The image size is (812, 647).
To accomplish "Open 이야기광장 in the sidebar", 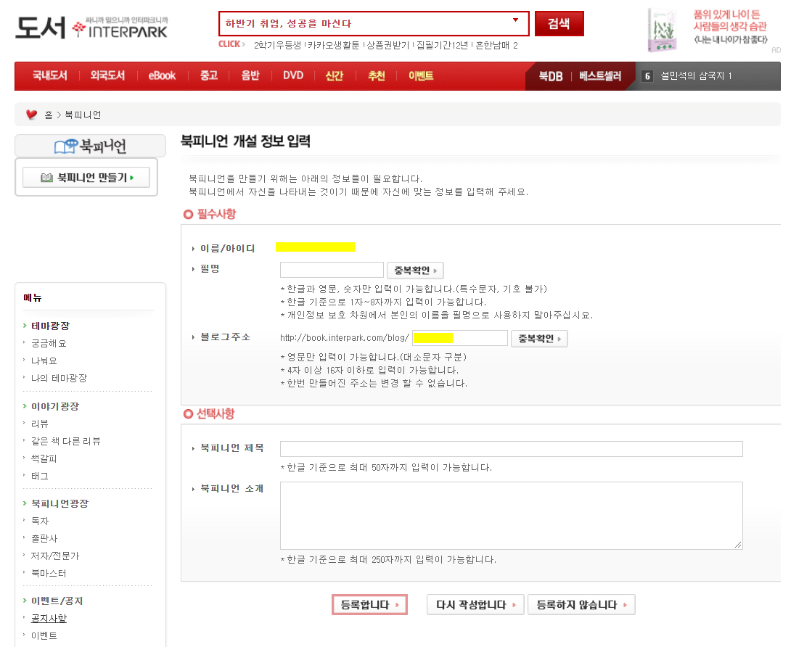I will coord(55,406).
